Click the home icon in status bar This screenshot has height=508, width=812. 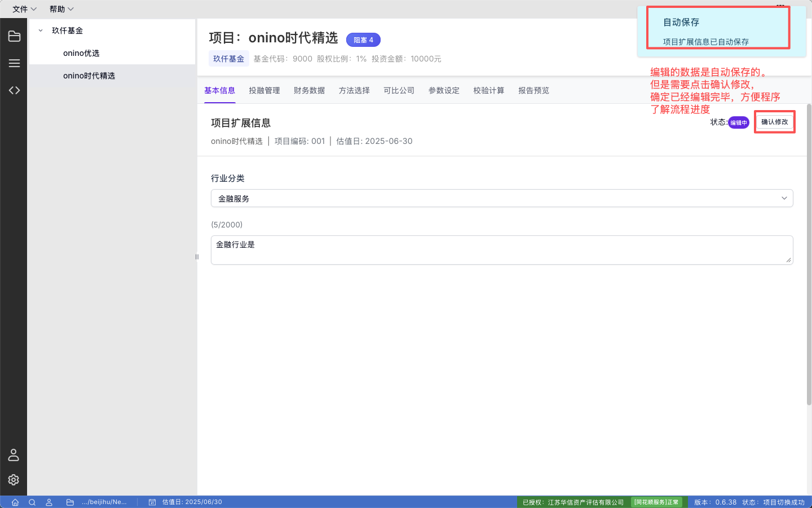tap(15, 502)
